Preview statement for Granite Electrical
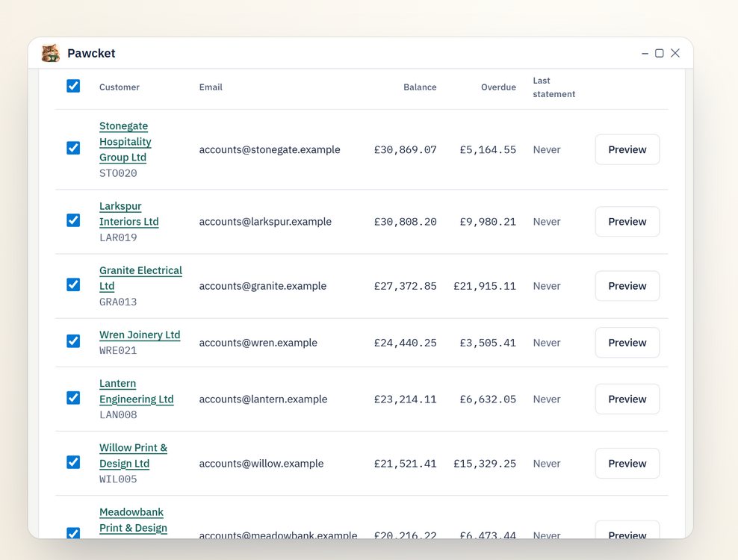738x560 pixels. click(x=627, y=286)
